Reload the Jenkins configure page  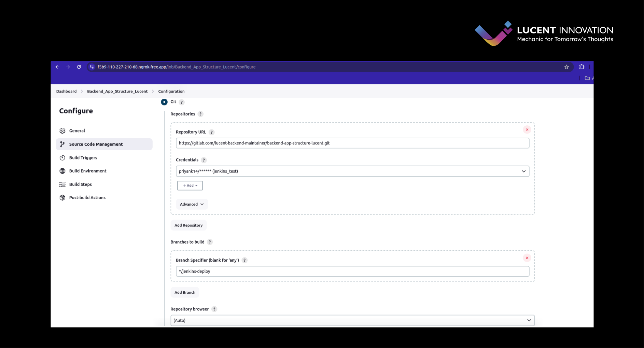(x=79, y=67)
